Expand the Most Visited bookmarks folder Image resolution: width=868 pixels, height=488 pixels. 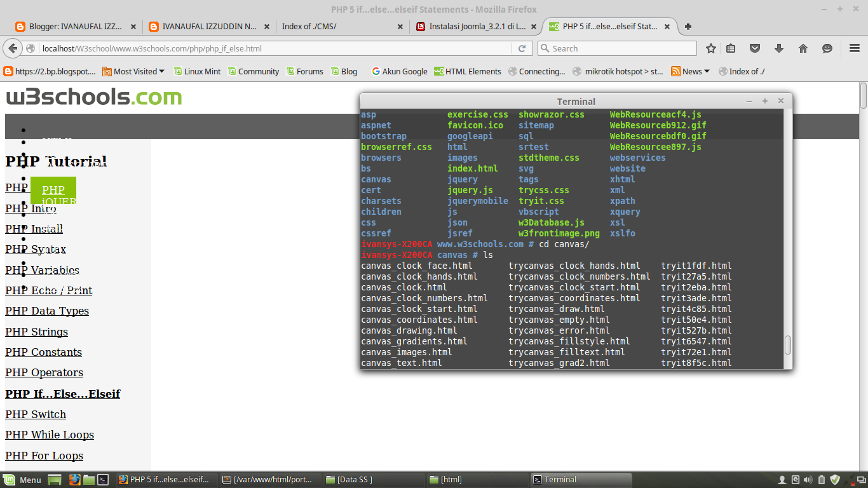point(133,72)
